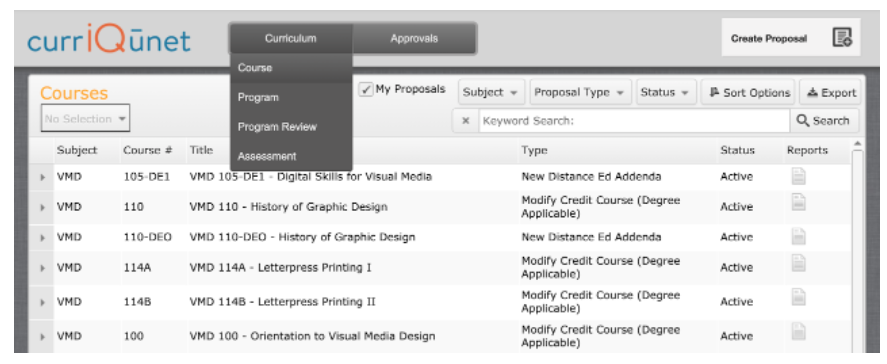
Task: Click 'New Distance Ed Addenda' in 105-DE1 row
Action: [591, 177]
